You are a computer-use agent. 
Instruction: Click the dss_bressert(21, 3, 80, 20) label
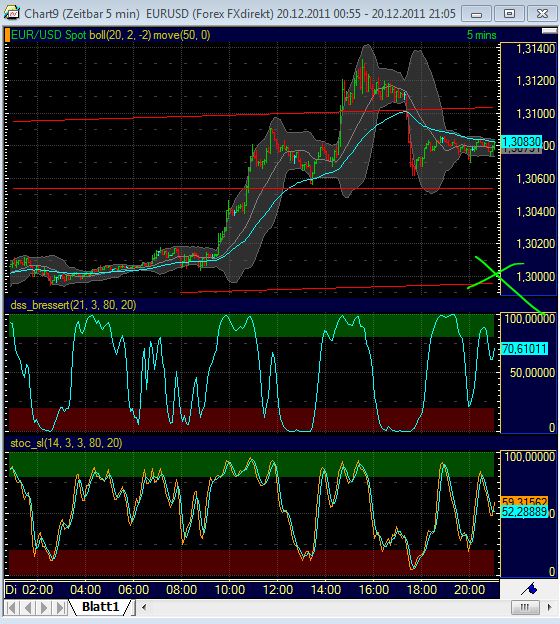coord(73,305)
